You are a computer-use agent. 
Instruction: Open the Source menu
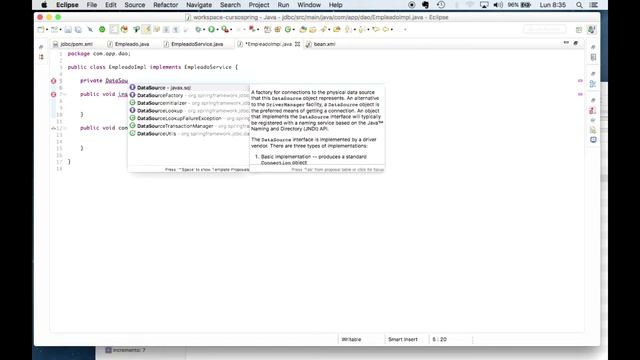coord(134,5)
